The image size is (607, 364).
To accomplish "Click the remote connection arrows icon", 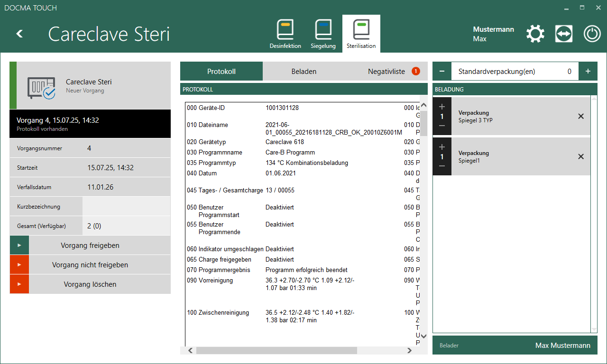I will pos(564,34).
